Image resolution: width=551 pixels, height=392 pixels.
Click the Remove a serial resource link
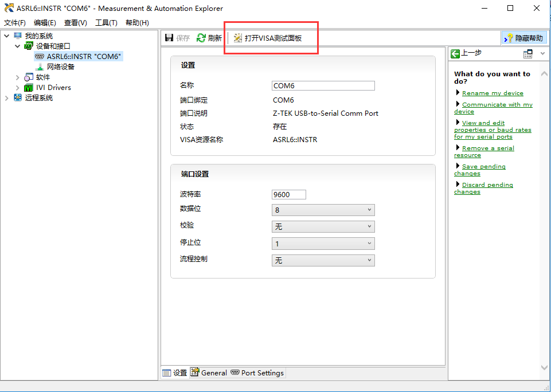point(484,151)
